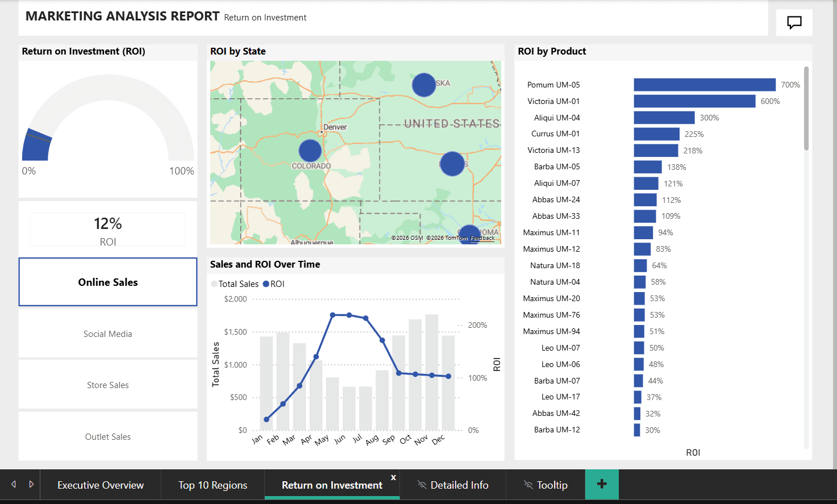This screenshot has height=504, width=837.
Task: Click the Barba UM-05 product label
Action: tap(557, 166)
